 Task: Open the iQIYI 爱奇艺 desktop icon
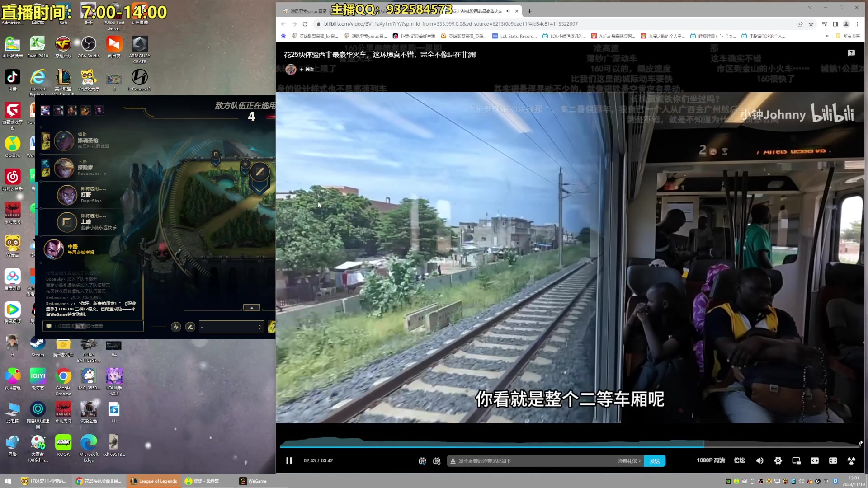(38, 380)
